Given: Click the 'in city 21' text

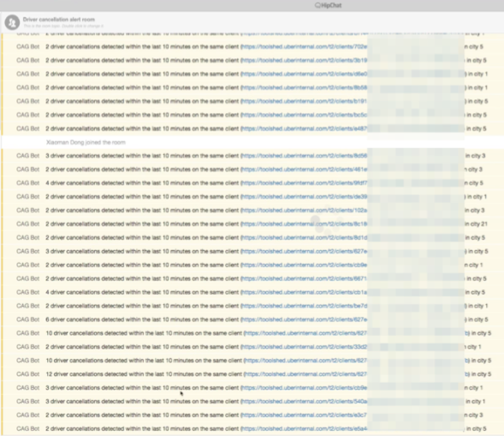Looking at the screenshot, I should click(477, 224).
